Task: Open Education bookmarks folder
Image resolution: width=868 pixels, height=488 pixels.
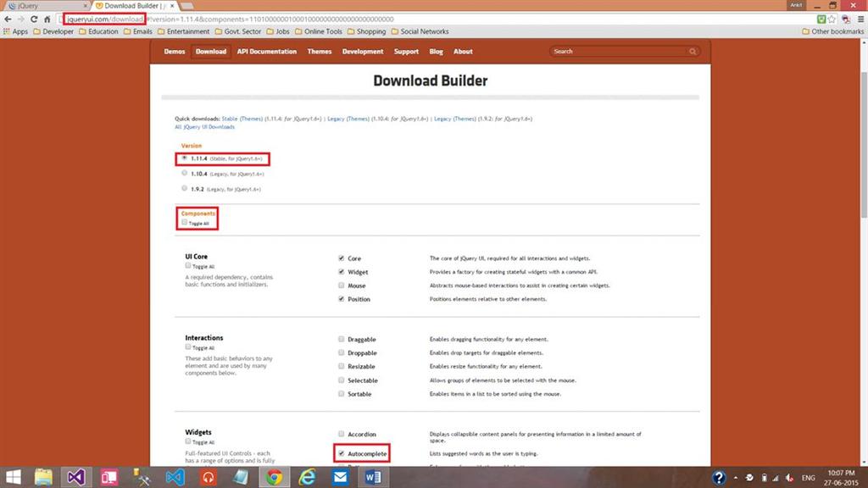Action: [98, 31]
